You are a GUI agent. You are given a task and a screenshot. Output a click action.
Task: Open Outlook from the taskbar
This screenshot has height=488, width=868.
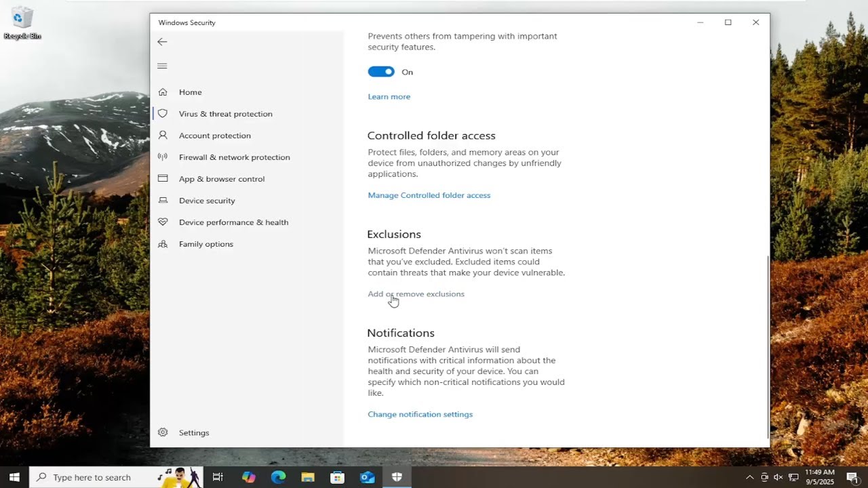click(368, 477)
